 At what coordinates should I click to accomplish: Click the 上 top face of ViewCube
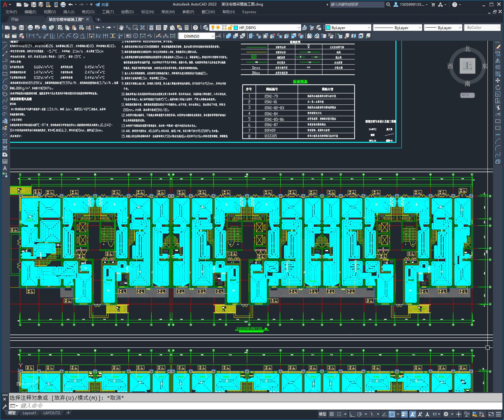coord(467,66)
